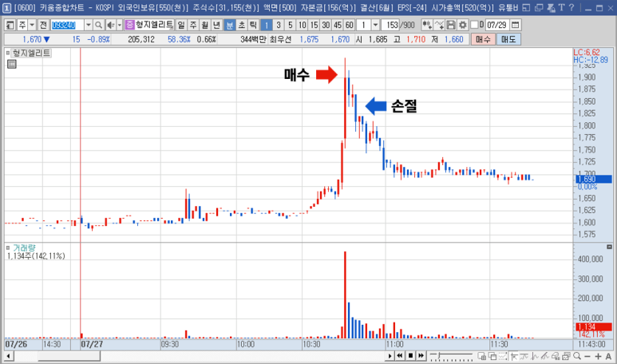Click the overlapping windows icon at bottom
The image size is (617, 364).
coord(492,356)
